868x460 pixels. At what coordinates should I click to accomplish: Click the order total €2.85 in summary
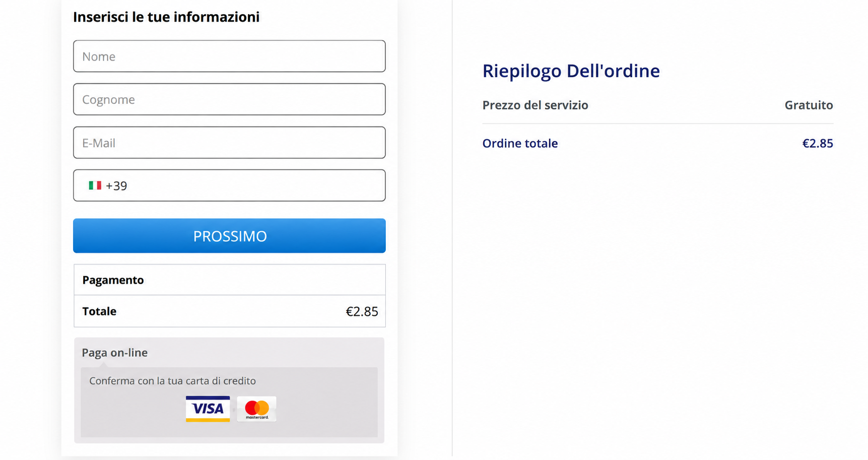pyautogui.click(x=818, y=144)
